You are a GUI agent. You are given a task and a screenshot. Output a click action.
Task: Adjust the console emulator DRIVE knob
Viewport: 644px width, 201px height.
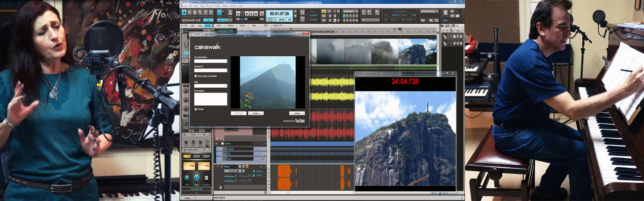[x=196, y=178]
